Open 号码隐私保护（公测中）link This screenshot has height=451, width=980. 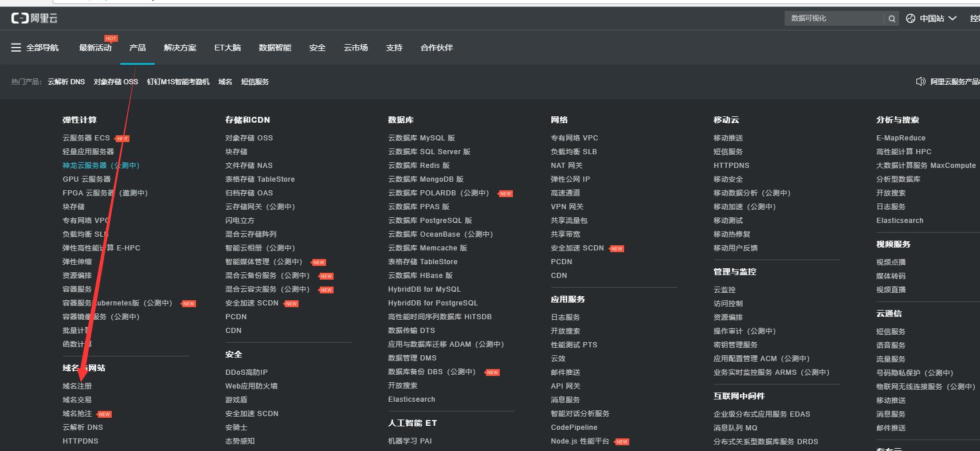pyautogui.click(x=915, y=373)
